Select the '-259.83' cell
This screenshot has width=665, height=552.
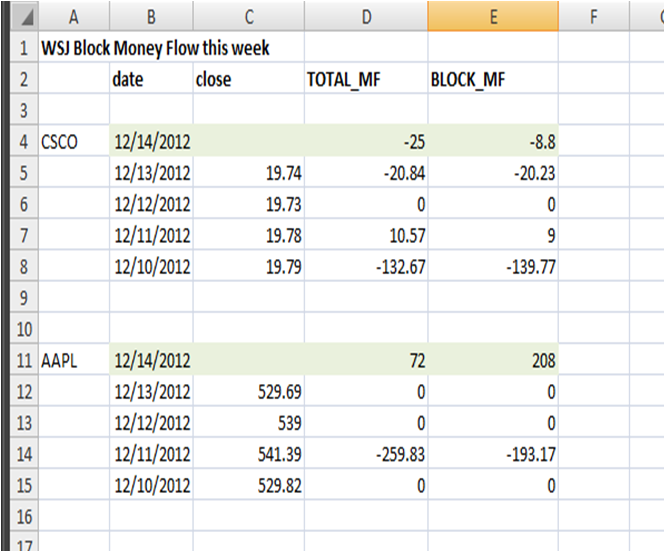[x=366, y=454]
